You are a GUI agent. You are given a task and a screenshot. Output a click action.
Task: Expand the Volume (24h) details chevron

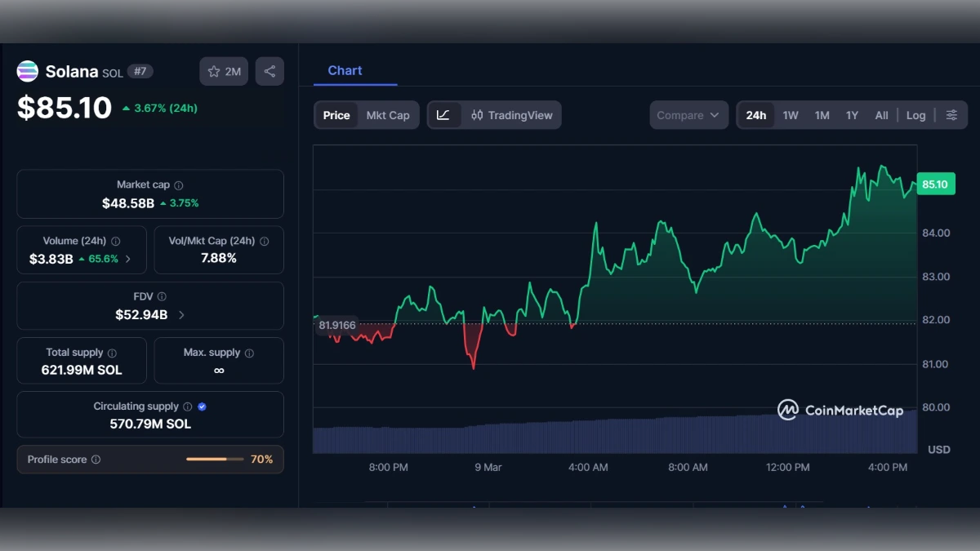click(x=130, y=259)
